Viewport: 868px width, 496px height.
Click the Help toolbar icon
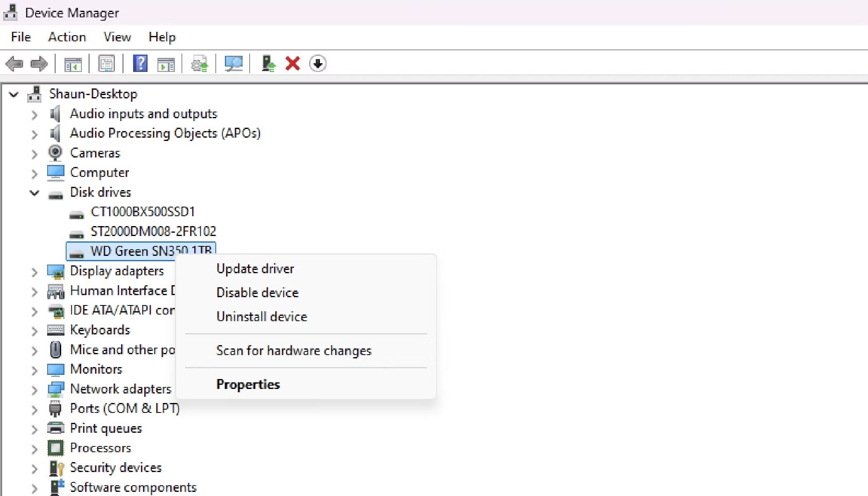(140, 63)
